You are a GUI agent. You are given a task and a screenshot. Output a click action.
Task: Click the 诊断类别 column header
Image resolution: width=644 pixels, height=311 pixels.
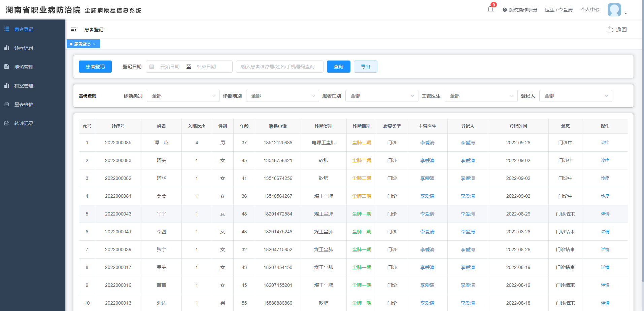324,126
